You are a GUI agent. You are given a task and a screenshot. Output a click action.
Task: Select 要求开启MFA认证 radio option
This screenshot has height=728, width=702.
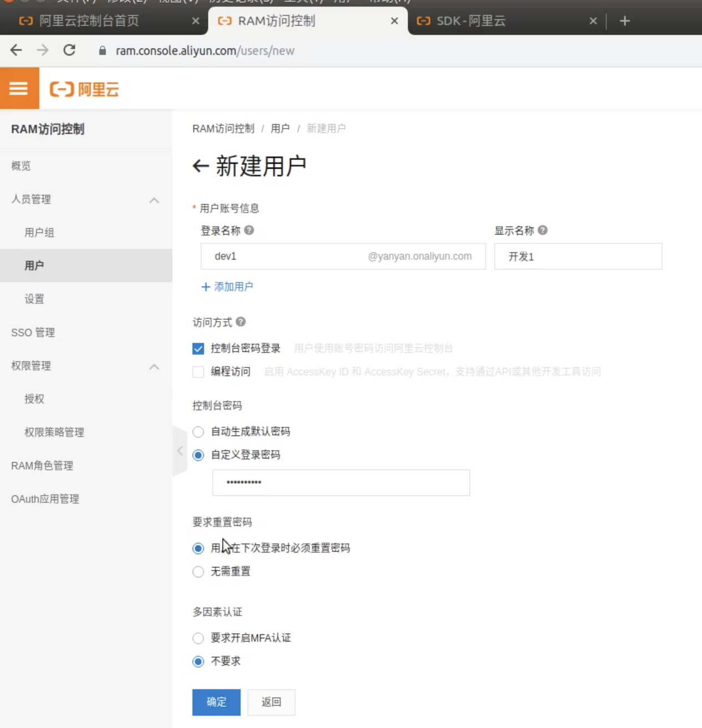[198, 638]
